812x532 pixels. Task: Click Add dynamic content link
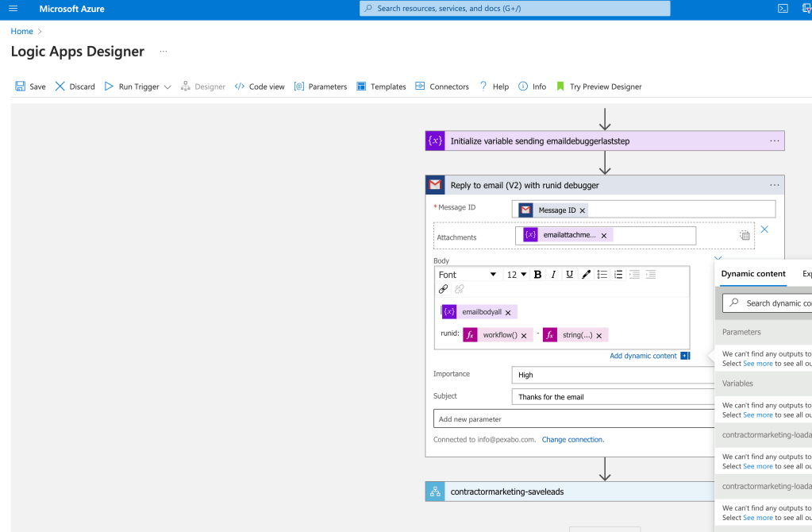[x=643, y=356]
